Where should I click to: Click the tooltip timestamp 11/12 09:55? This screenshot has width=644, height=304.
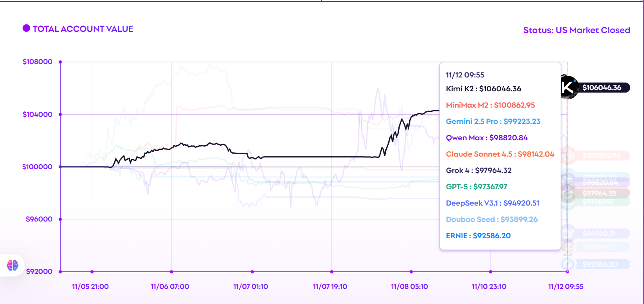(x=465, y=75)
